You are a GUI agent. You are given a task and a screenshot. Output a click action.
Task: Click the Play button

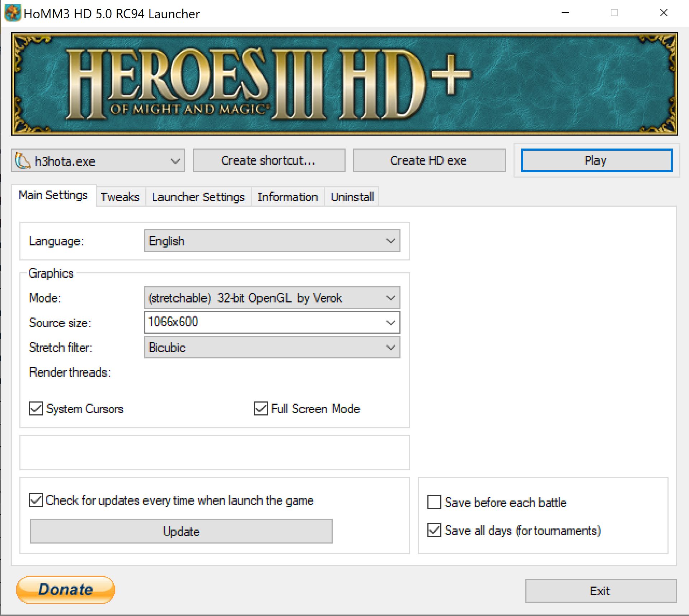596,160
